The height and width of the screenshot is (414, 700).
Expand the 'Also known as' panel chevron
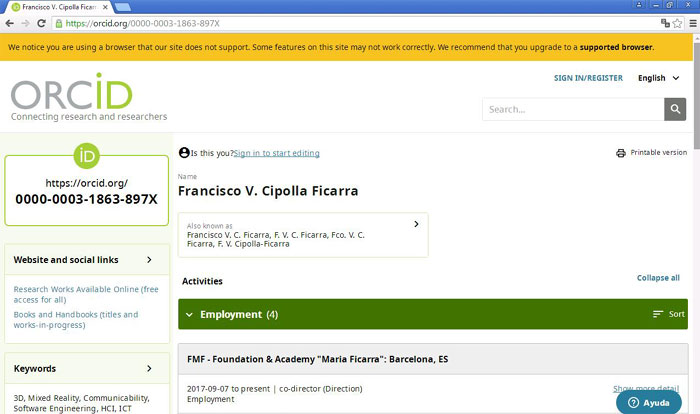416,224
